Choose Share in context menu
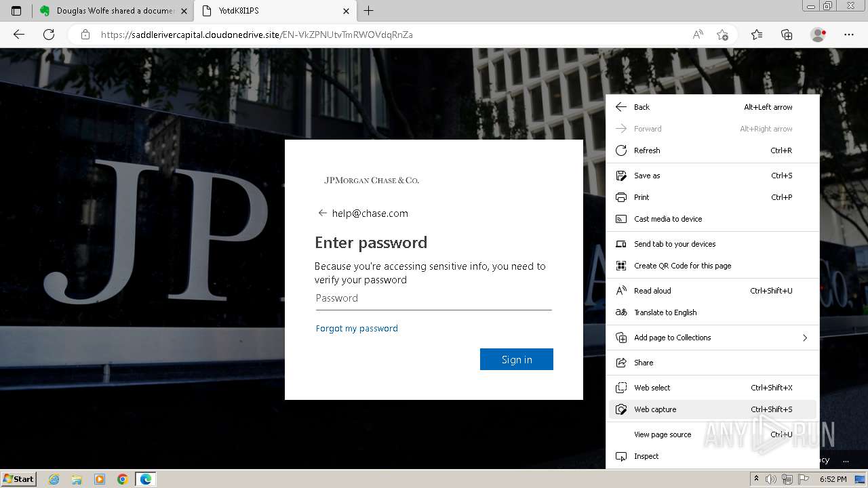Viewport: 868px width, 488px height. (x=712, y=363)
